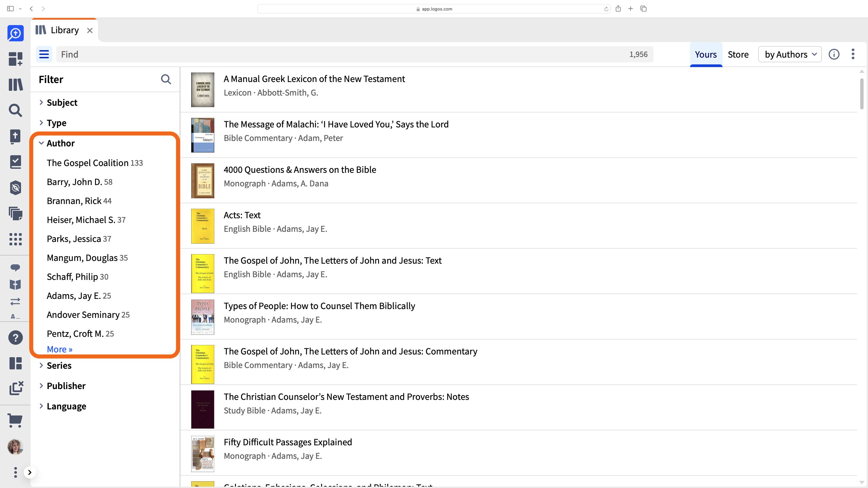Open the by Authors sort dropdown
The width and height of the screenshot is (868, 488).
790,54
